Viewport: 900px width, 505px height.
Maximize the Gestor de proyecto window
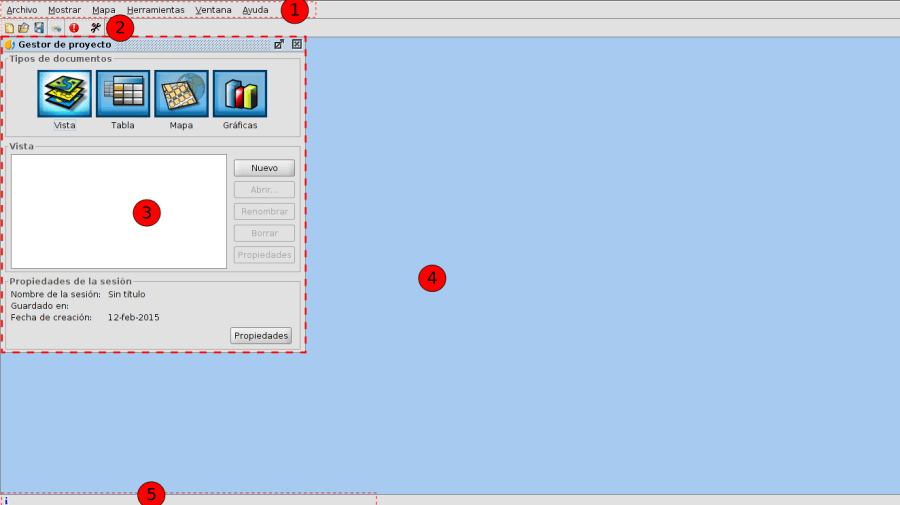tap(279, 45)
